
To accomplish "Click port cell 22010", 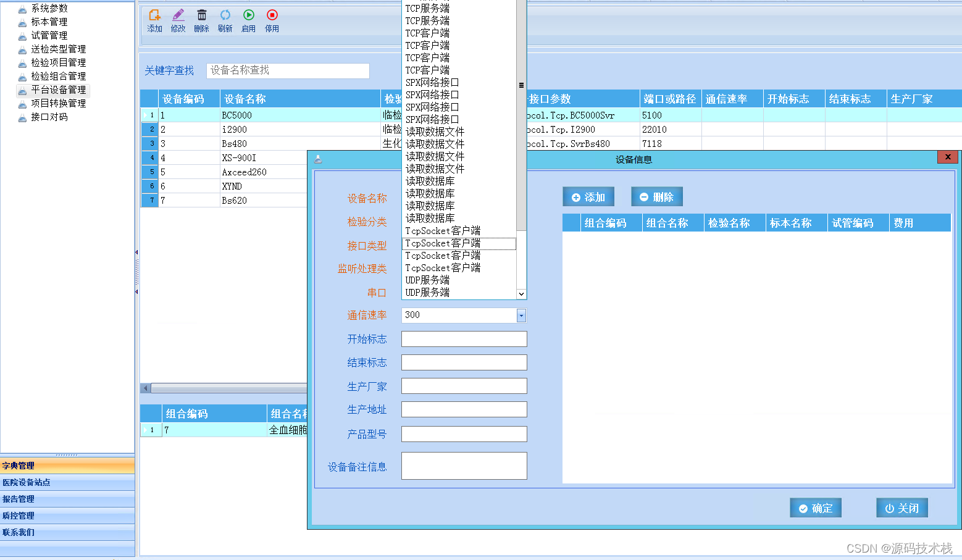I will tap(671, 130).
